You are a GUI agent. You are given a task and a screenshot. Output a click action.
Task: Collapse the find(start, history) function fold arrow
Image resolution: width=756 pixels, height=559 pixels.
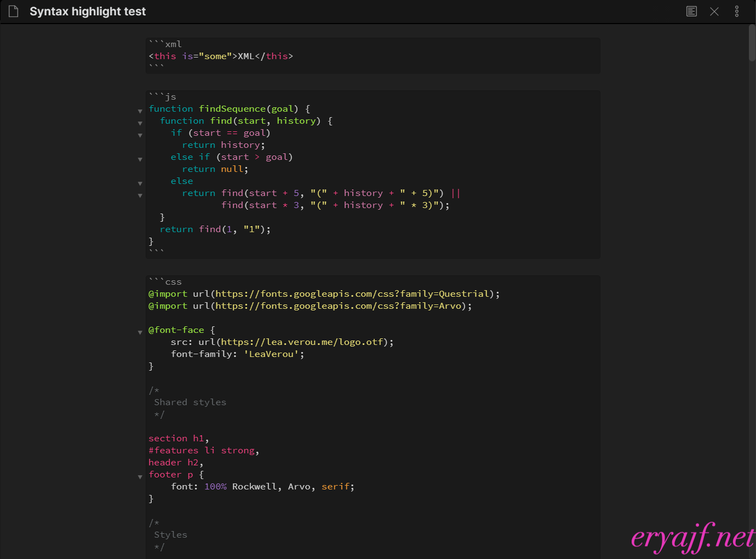(x=140, y=123)
